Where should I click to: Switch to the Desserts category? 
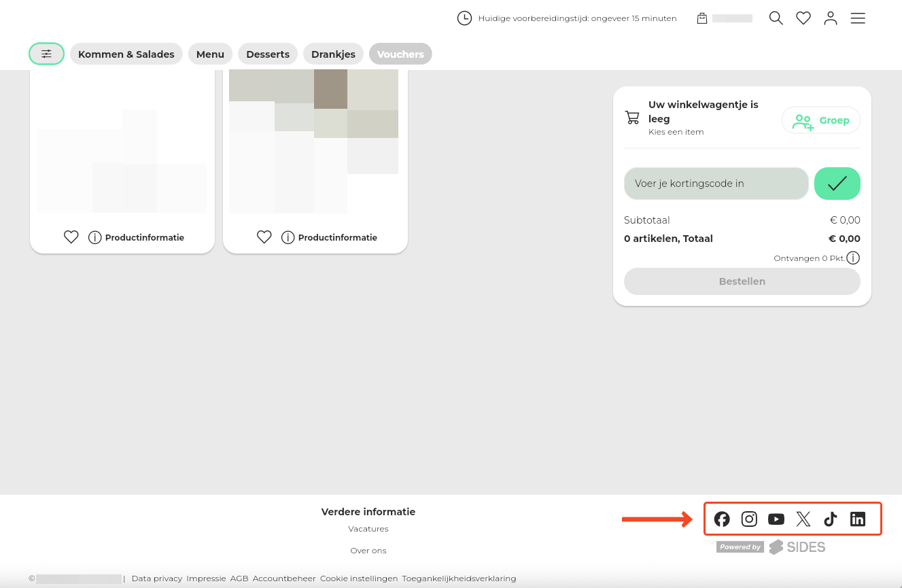click(268, 54)
